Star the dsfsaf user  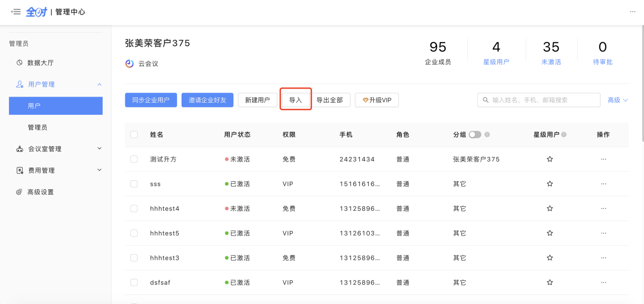tap(550, 282)
